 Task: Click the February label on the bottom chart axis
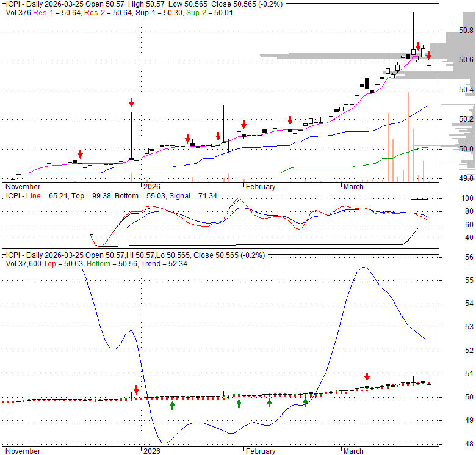coord(261,451)
